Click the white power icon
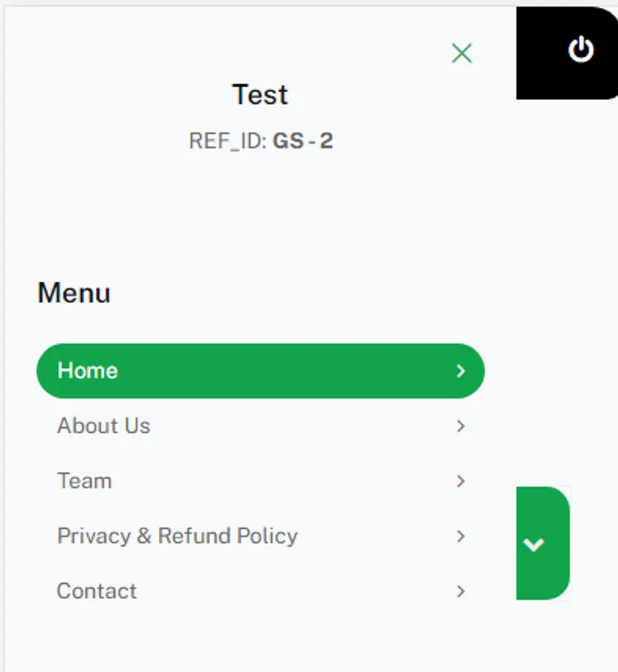The height and width of the screenshot is (672, 618). click(581, 50)
